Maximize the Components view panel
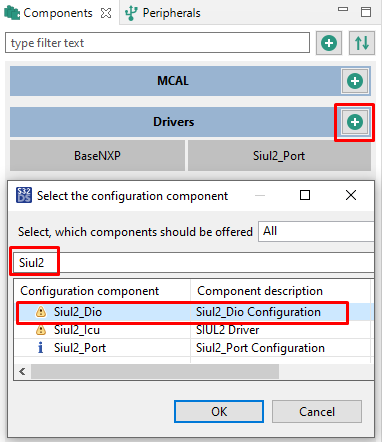The image size is (382, 442). tap(366, 12)
